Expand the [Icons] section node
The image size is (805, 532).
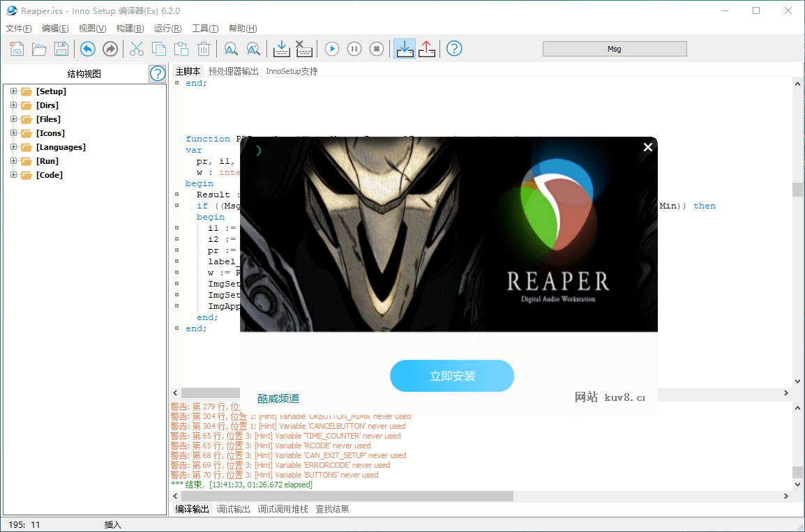(14, 133)
